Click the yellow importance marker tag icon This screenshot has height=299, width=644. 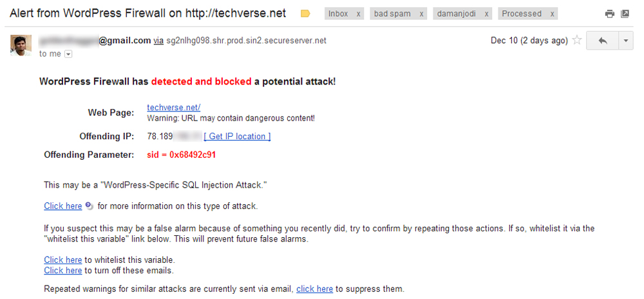[x=305, y=14]
